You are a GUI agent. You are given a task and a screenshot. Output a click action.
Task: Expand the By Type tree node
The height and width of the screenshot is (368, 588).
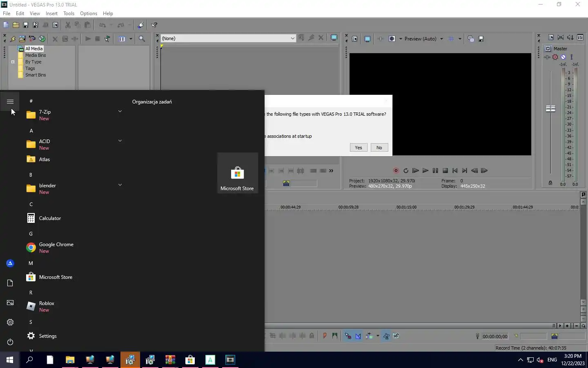coord(13,62)
